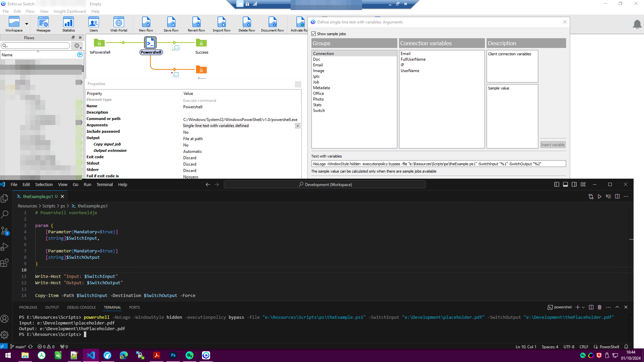Screen dimensions: 644x362
Task: Toggle the VS Code panel layout button
Action: (565, 185)
